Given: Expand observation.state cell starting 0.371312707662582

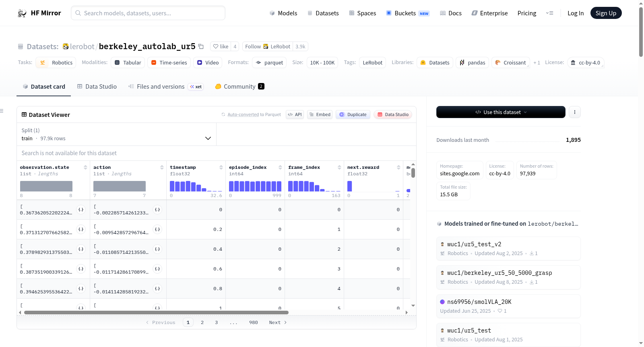Looking at the screenshot, I should [x=81, y=229].
